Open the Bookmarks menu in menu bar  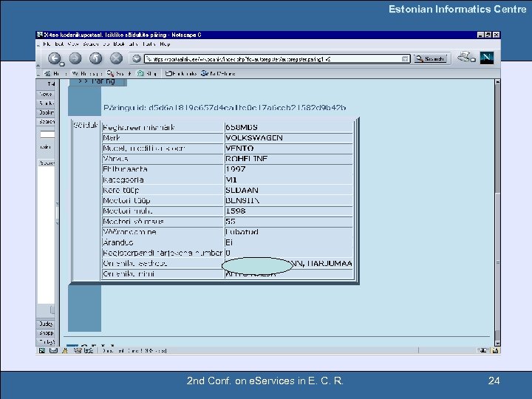125,44
